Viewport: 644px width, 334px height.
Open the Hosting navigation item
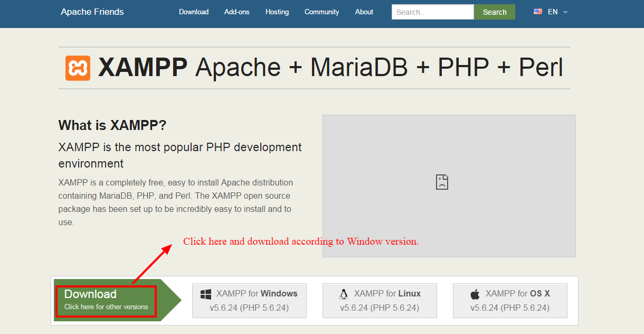click(x=277, y=12)
